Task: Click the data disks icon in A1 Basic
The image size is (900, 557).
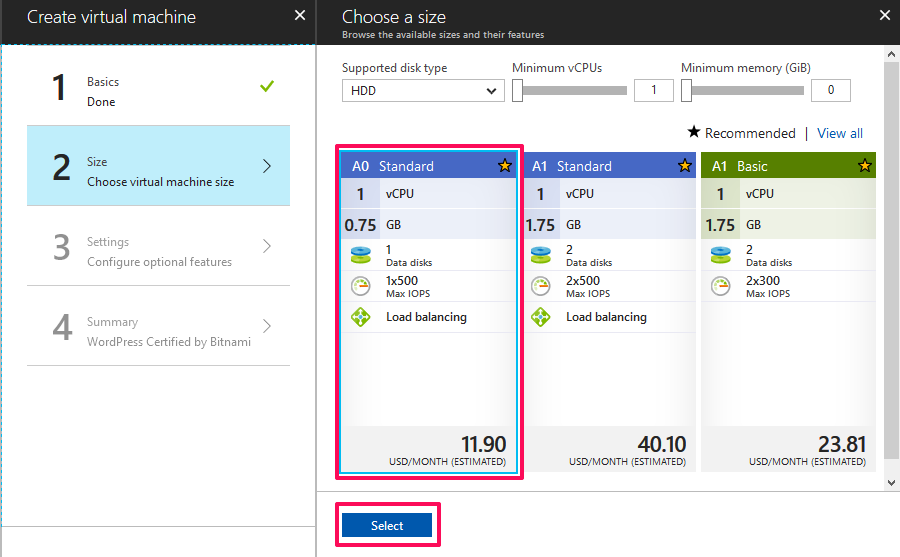Action: coord(720,255)
